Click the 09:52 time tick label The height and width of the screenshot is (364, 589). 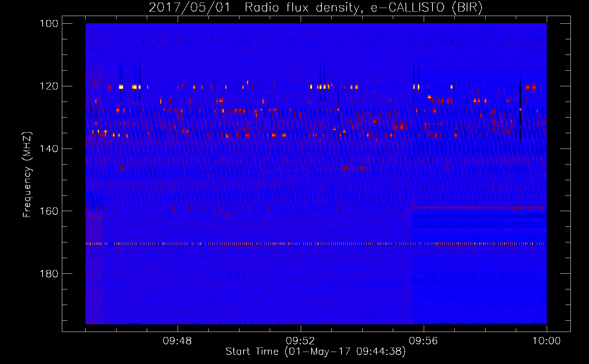[x=300, y=341]
